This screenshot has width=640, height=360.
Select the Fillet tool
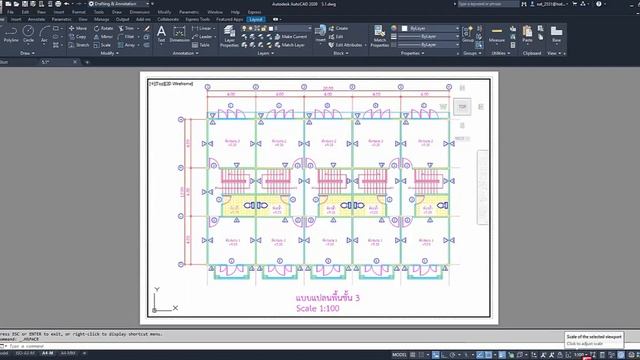coord(126,37)
